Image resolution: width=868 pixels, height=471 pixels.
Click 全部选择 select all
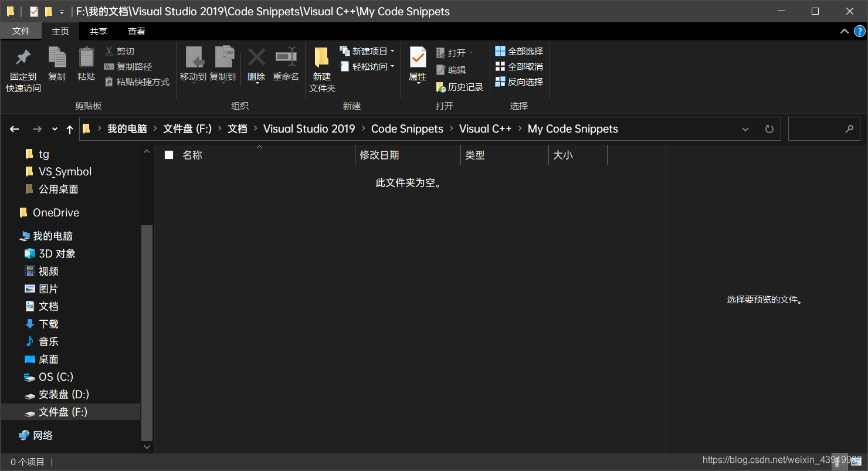point(519,52)
